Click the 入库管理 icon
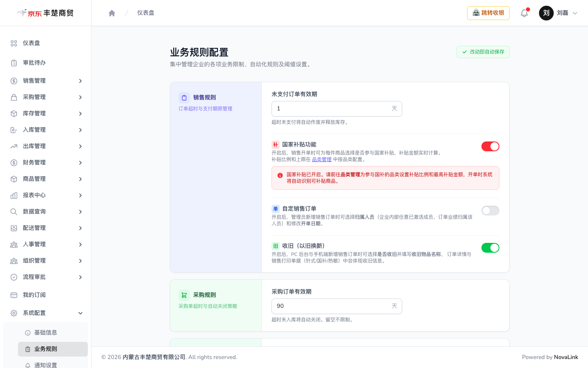This screenshot has height=368, width=588. click(14, 130)
